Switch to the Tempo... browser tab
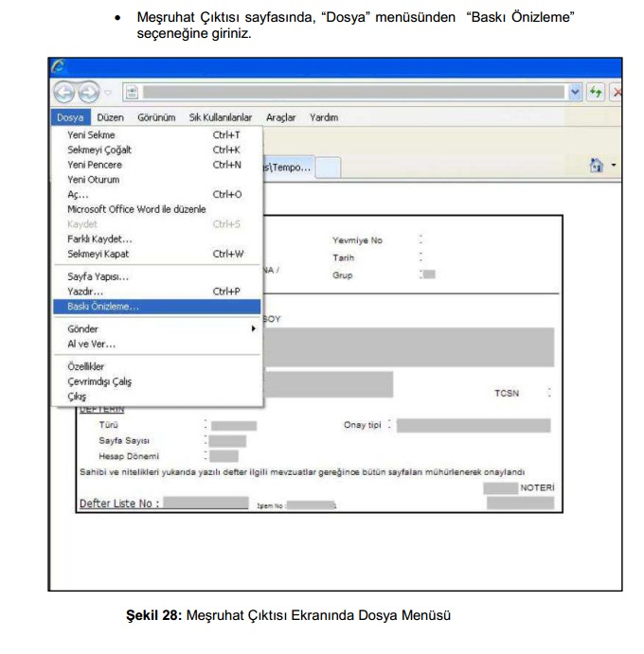Image resolution: width=644 pixels, height=654 pixels. 288,168
